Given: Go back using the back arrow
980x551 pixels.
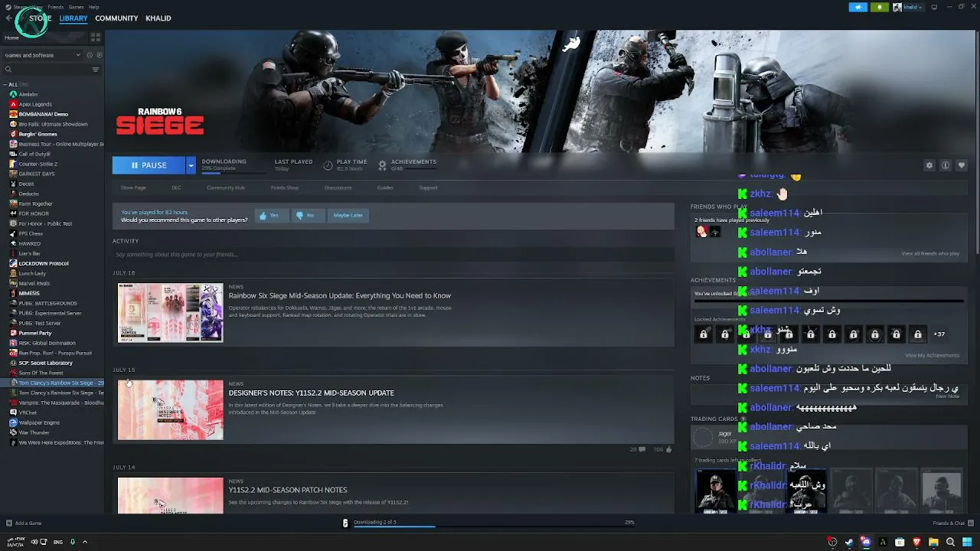Looking at the screenshot, I should point(8,18).
